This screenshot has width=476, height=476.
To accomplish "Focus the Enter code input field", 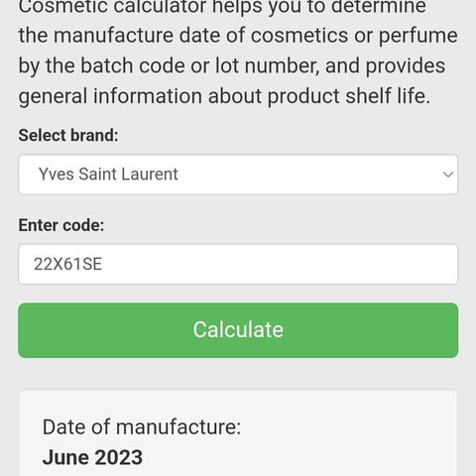I will click(238, 264).
